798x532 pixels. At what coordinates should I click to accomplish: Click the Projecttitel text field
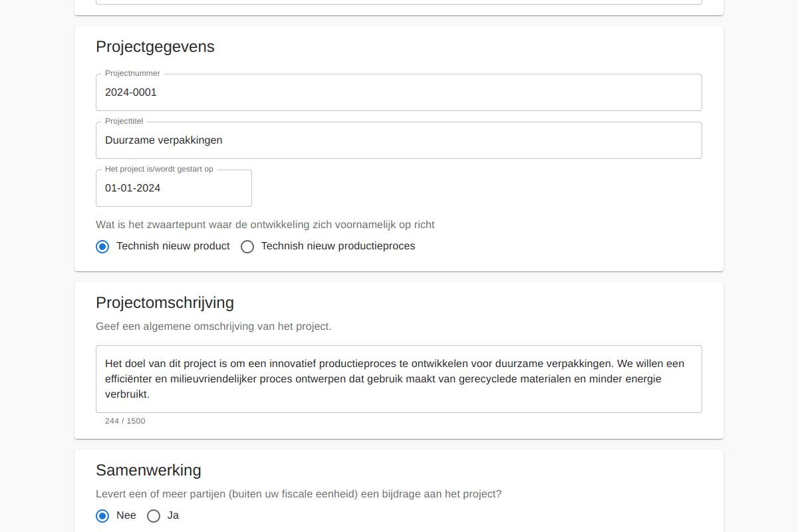point(399,140)
